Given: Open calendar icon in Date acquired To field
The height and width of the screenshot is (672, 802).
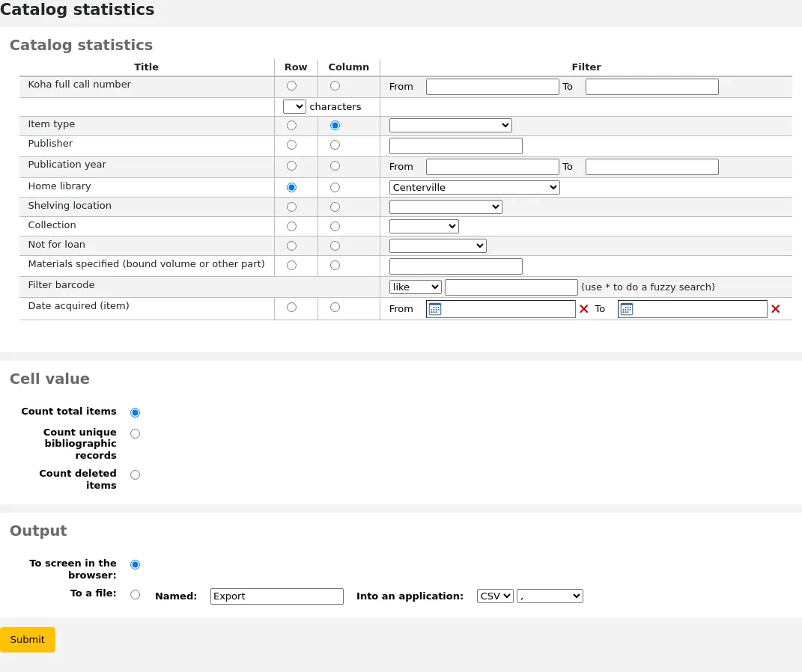Looking at the screenshot, I should (x=627, y=309).
